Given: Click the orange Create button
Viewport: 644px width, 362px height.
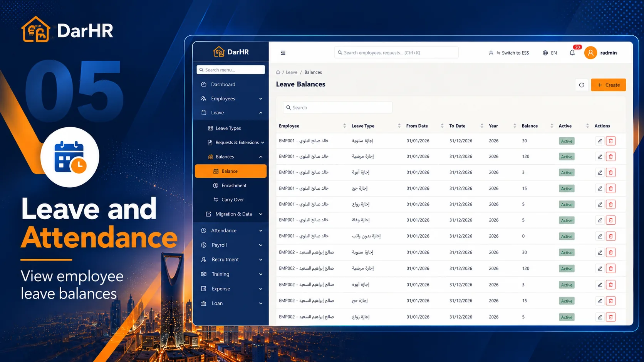Looking at the screenshot, I should [608, 85].
